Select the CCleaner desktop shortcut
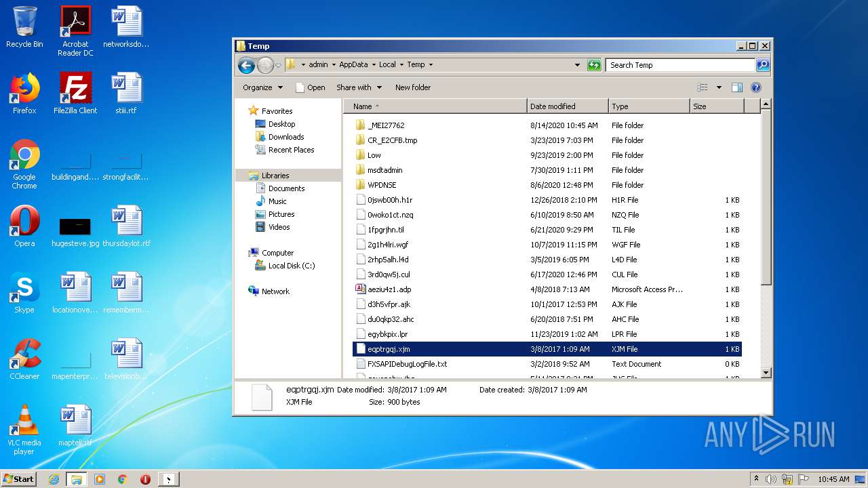This screenshot has height=488, width=868. (24, 359)
